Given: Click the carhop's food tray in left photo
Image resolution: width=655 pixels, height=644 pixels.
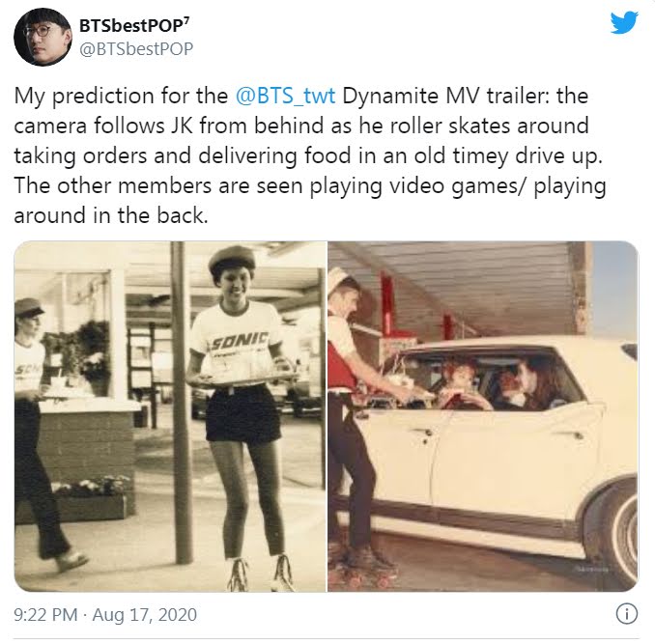Looking at the screenshot, I should click(242, 378).
